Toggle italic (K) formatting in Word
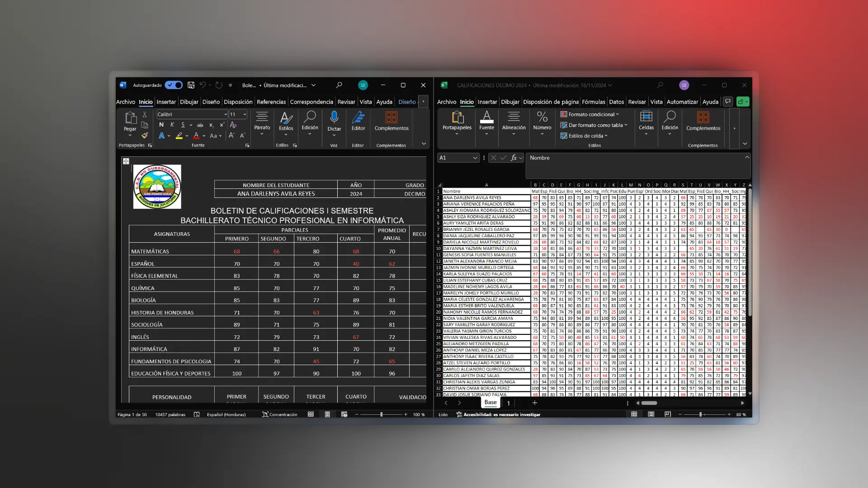 coord(172,125)
